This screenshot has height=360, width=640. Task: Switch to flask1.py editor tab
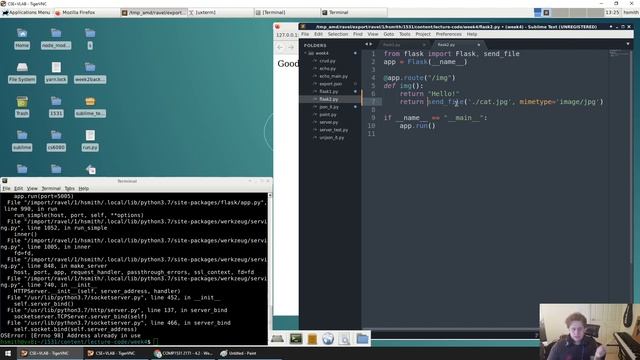click(x=402, y=44)
